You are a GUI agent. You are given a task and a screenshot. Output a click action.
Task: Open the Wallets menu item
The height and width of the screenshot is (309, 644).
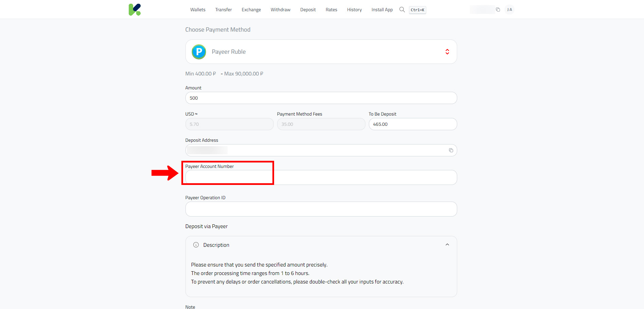tap(198, 10)
